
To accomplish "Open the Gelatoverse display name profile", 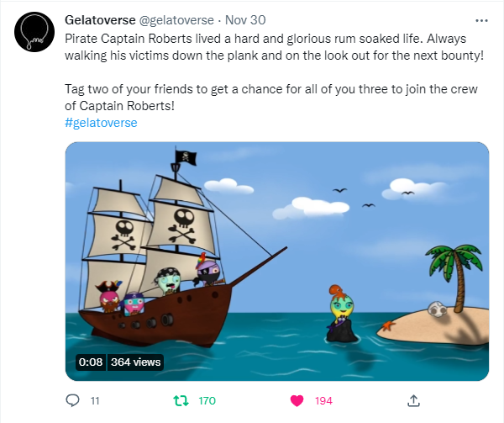I will click(100, 20).
